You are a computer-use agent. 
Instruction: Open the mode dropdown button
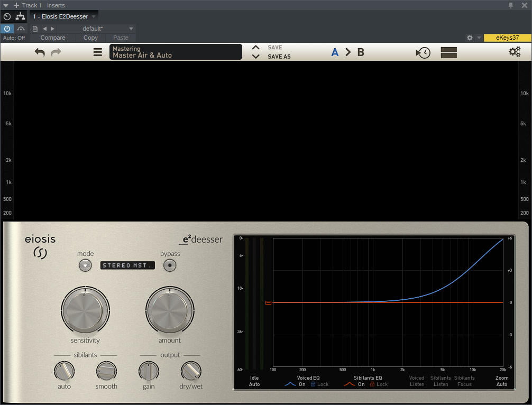pyautogui.click(x=85, y=265)
